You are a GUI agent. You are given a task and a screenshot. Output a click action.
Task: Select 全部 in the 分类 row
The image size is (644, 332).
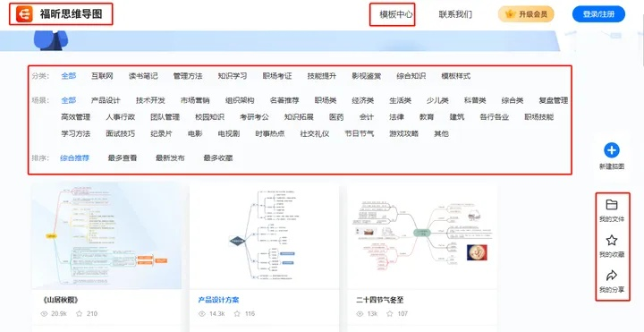(69, 76)
